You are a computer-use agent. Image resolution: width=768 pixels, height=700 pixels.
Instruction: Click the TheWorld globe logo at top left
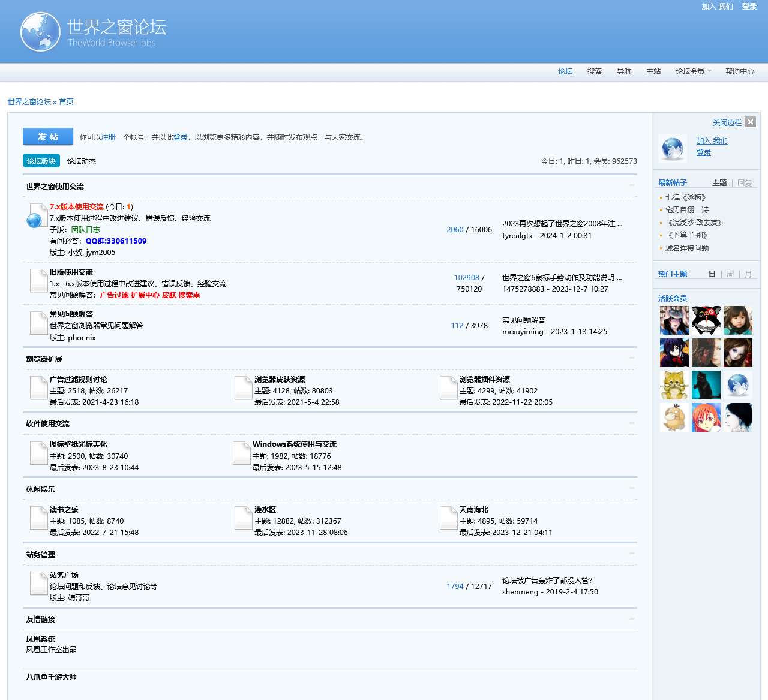click(x=40, y=31)
